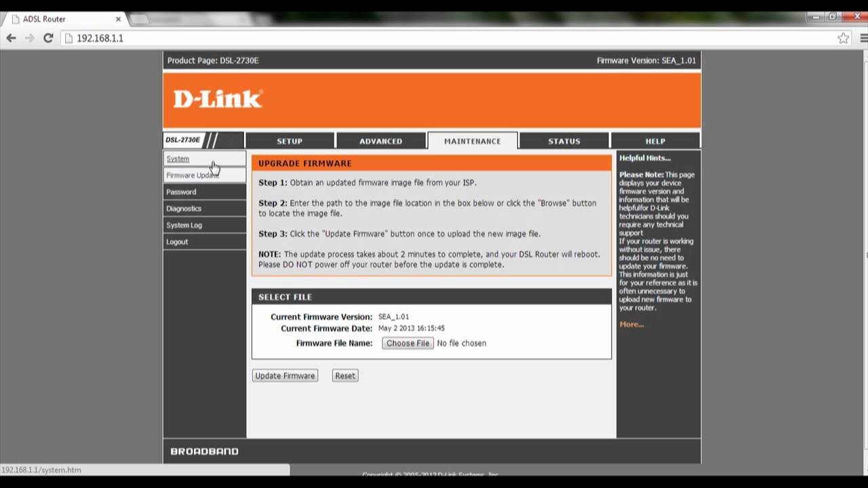This screenshot has width=868, height=488.
Task: Reload the page with the refresh icon
Action: click(x=48, y=38)
